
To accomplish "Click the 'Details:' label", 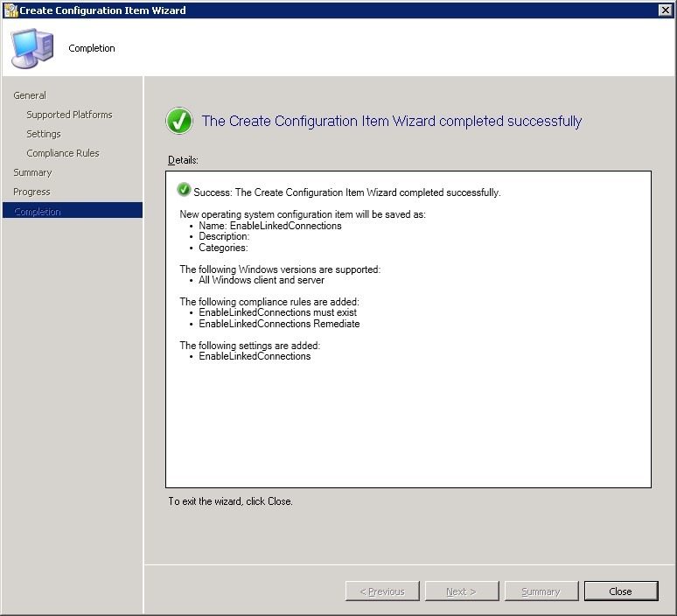I will click(183, 160).
